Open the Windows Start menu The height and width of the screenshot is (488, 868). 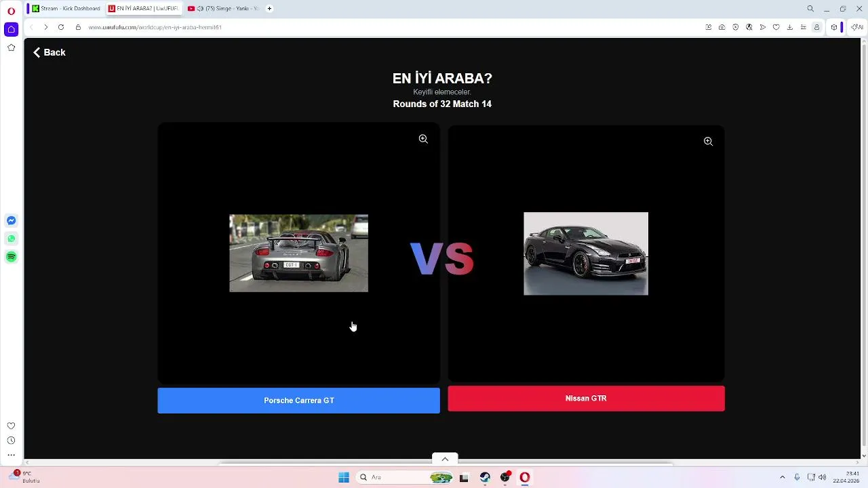click(x=344, y=477)
